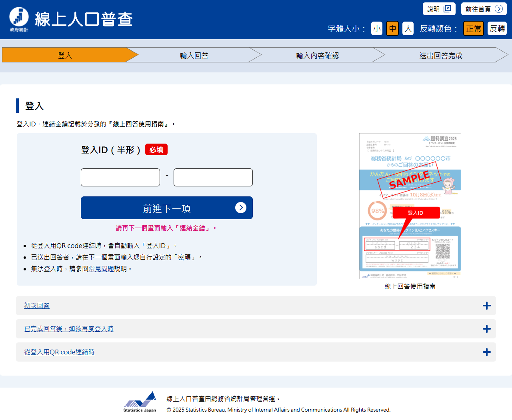Select the 輸入回答 step tab
Screen dimensions: 512x420
tap(194, 55)
